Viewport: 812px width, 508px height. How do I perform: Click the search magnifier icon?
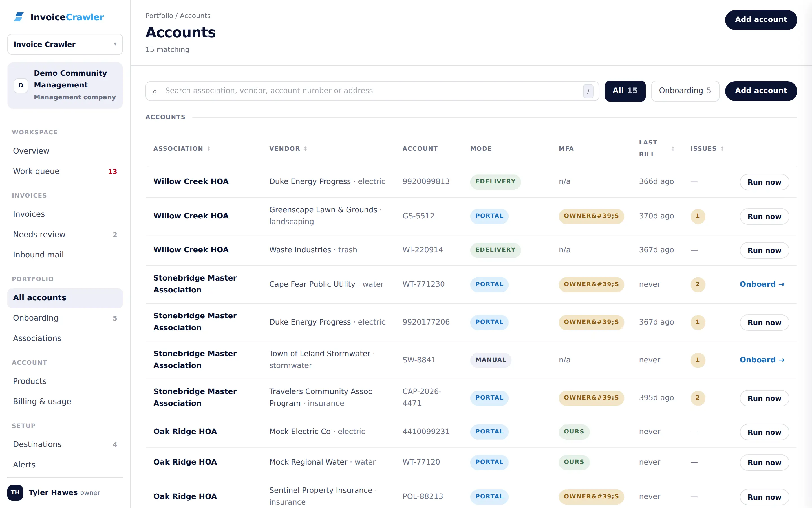154,91
